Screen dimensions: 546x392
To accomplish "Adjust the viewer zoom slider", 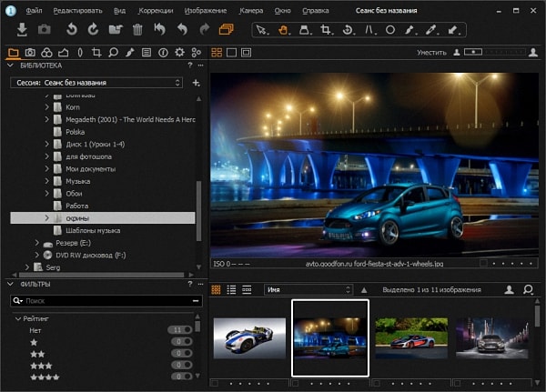I will [x=494, y=52].
